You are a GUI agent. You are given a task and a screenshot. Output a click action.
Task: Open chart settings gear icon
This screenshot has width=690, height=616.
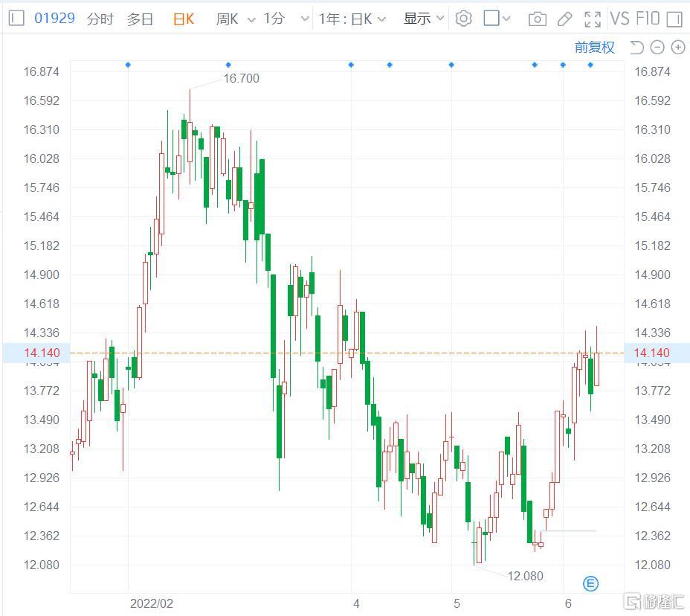(463, 19)
